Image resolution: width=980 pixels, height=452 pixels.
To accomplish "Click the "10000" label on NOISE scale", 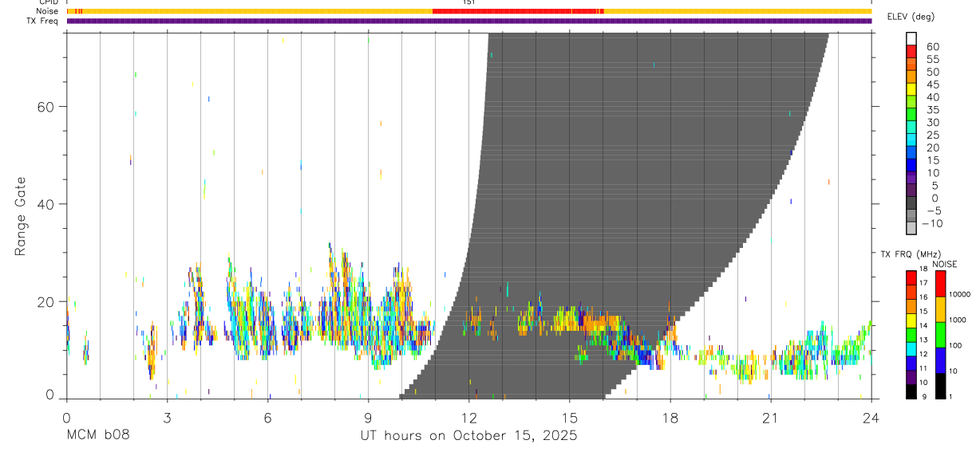I will pos(962,293).
